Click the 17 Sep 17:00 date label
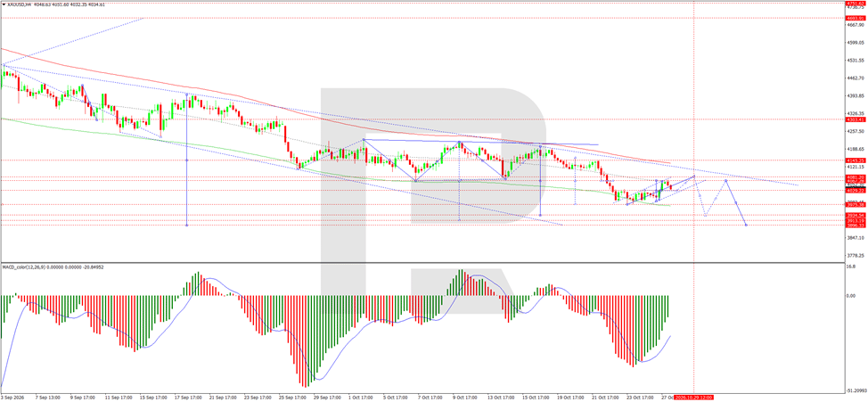Screen dimensions: 868x402 (188, 398)
